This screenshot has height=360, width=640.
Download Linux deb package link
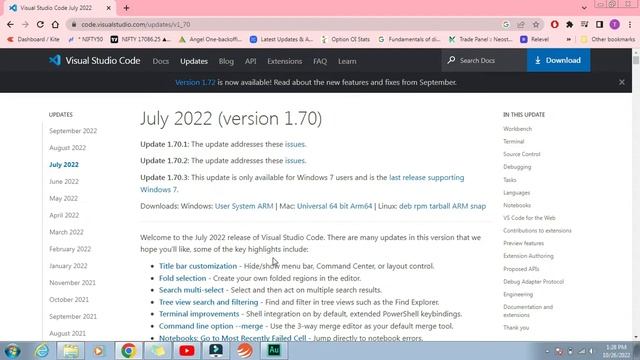[x=405, y=206]
